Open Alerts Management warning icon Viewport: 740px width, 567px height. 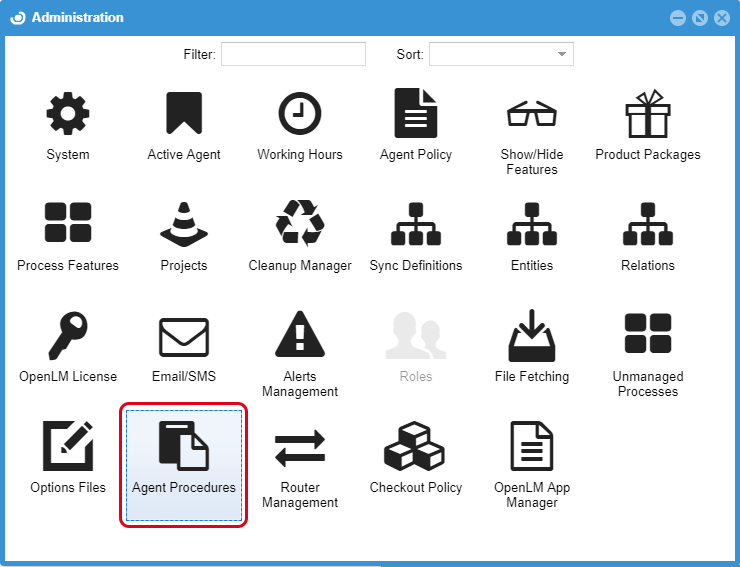point(300,335)
